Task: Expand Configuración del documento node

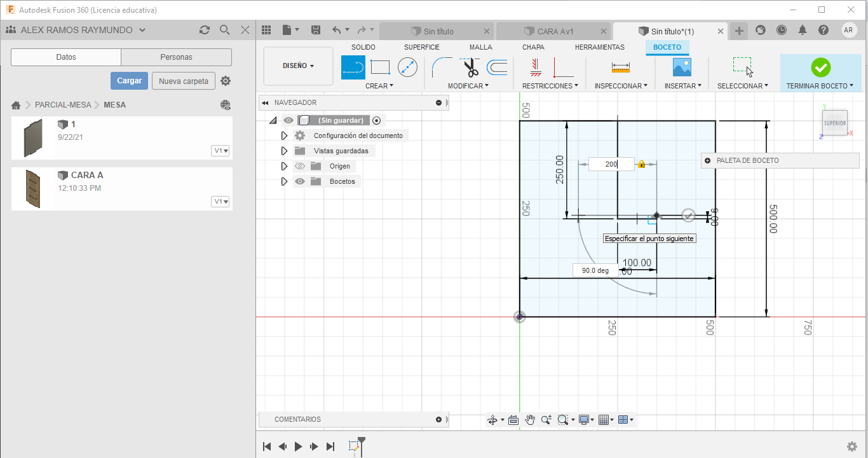Action: tap(284, 135)
